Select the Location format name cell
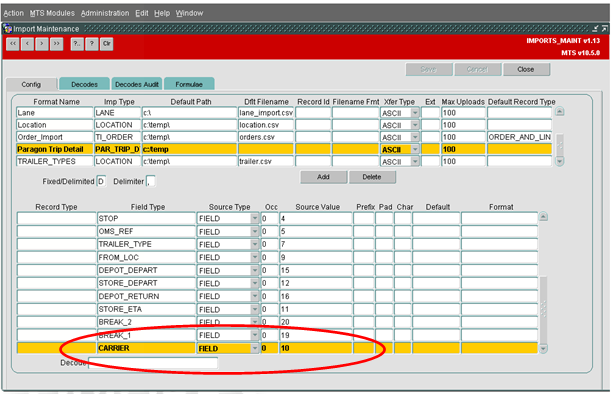The width and height of the screenshot is (614, 394). tap(54, 125)
